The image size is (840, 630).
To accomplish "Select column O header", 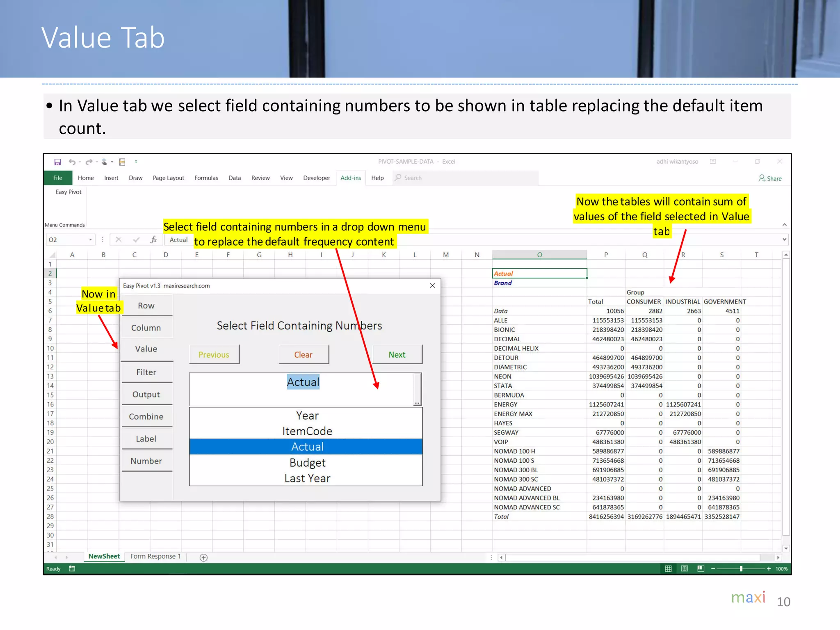I will 539,255.
